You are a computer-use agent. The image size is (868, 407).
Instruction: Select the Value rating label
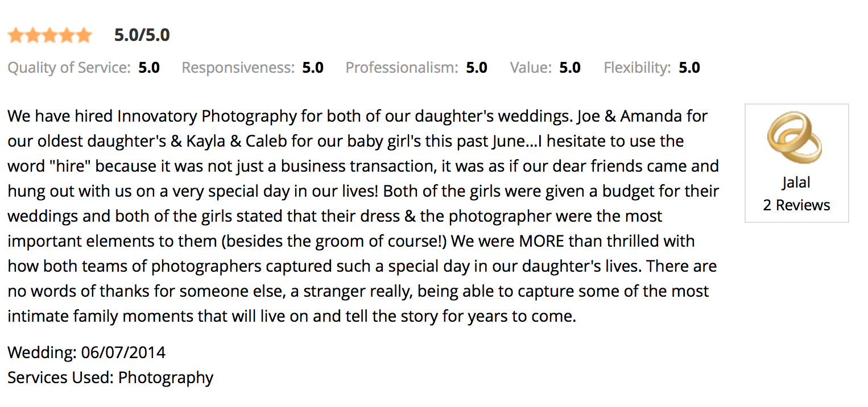coord(531,68)
